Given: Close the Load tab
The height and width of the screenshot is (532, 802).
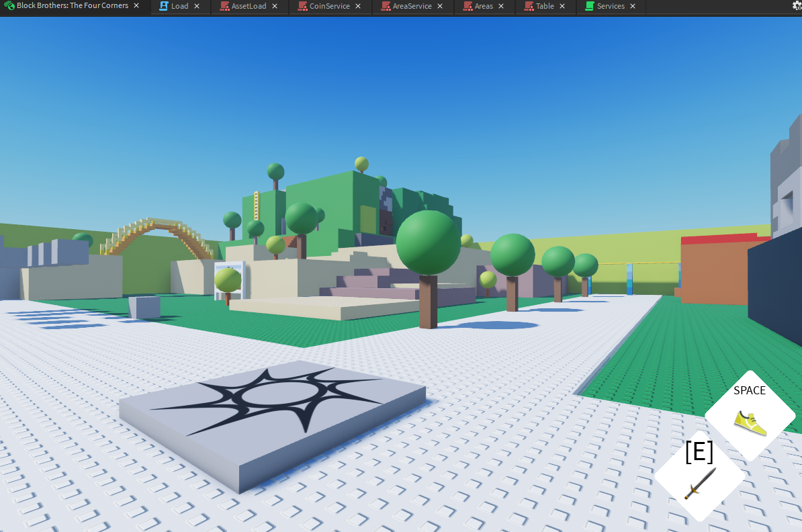Looking at the screenshot, I should point(197,6).
